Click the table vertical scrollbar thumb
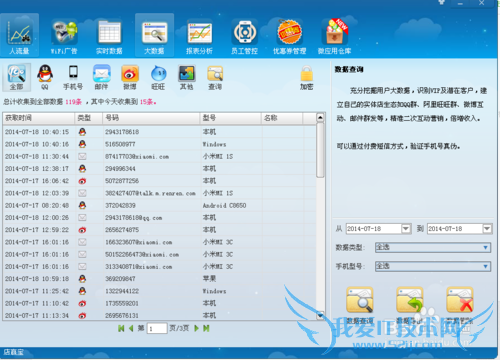Screen dimensions: 500x360 (x=320, y=150)
